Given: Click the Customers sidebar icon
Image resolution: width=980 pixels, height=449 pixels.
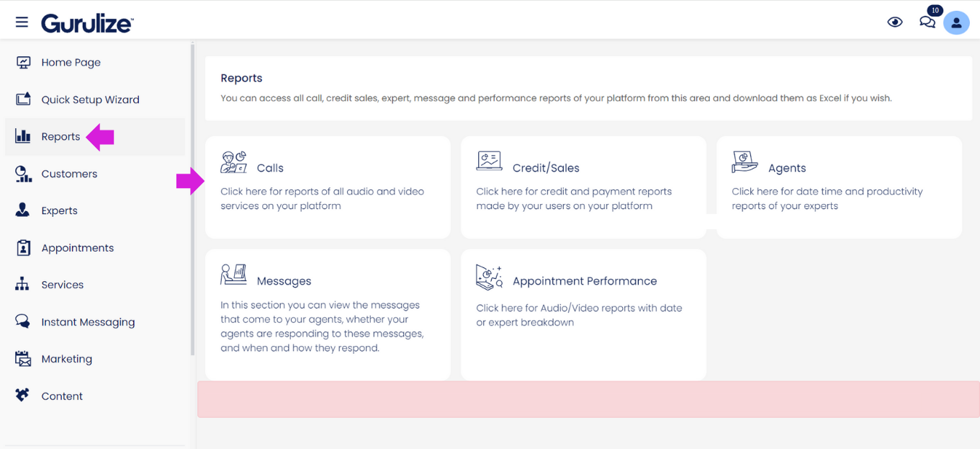Looking at the screenshot, I should pyautogui.click(x=23, y=174).
